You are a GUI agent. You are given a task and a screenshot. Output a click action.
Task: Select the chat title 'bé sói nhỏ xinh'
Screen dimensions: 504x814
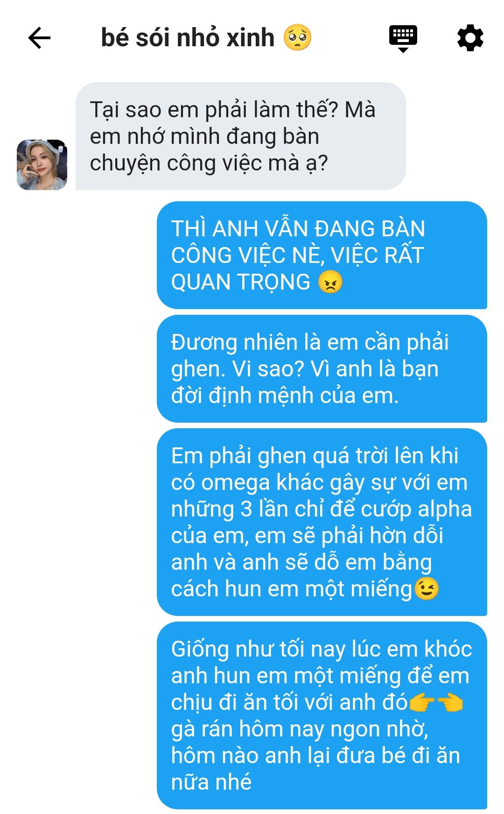coord(188,38)
